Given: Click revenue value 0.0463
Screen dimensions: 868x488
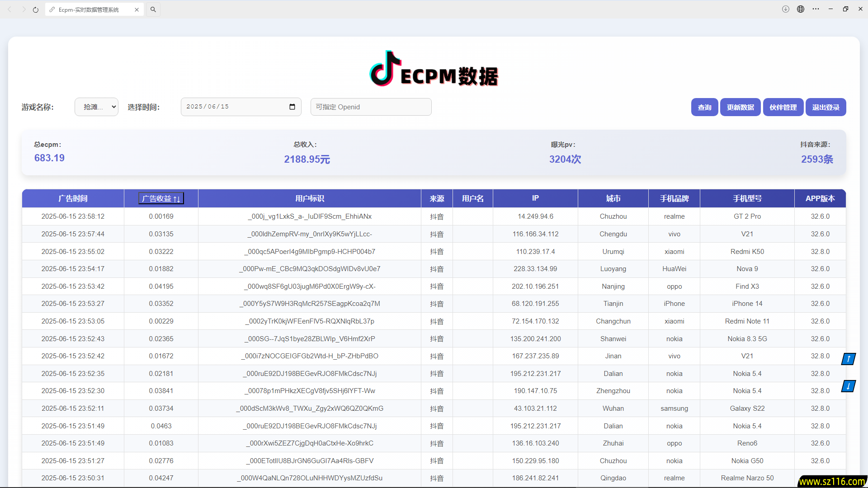Looking at the screenshot, I should (x=161, y=426).
